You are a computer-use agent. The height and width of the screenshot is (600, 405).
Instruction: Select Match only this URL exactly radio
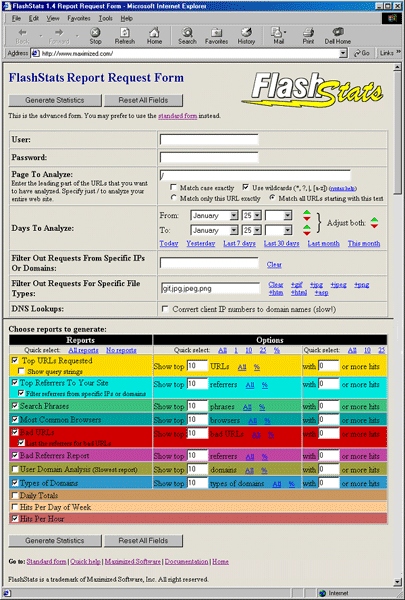tap(173, 198)
